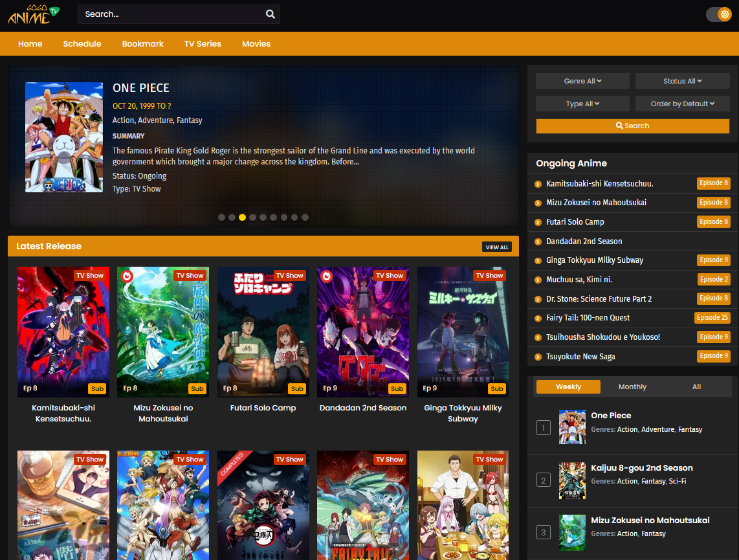Click arrow icon beside Muchuu sa, Kimi ni.
This screenshot has width=739, height=560.
[538, 280]
